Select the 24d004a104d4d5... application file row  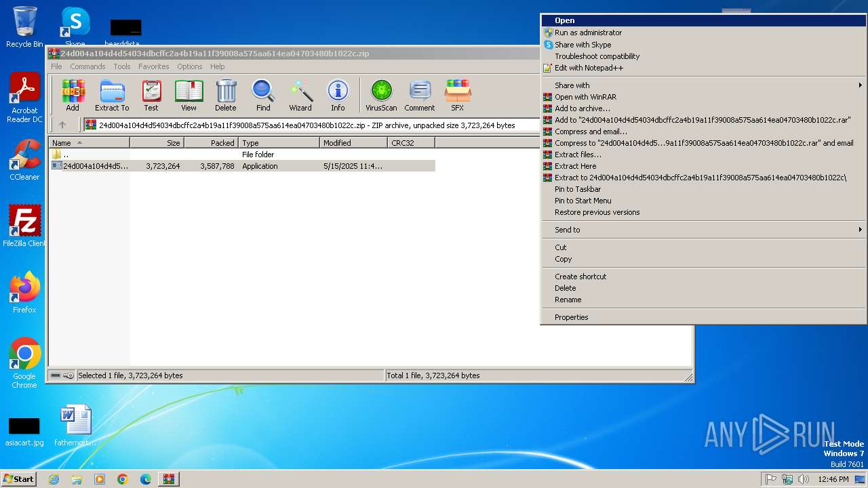click(x=242, y=166)
